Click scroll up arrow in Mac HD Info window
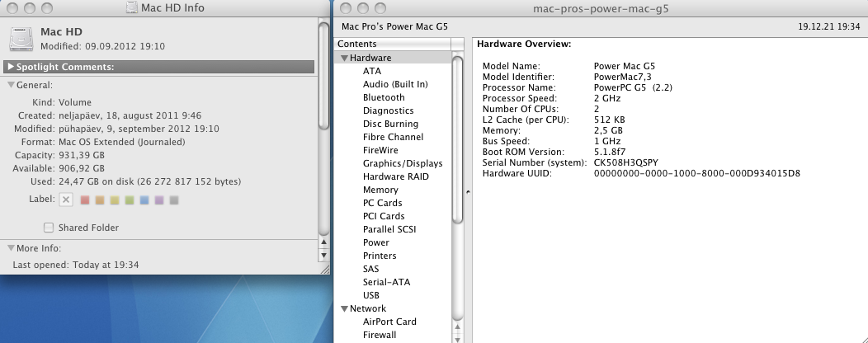The height and width of the screenshot is (343, 868). coord(323,242)
